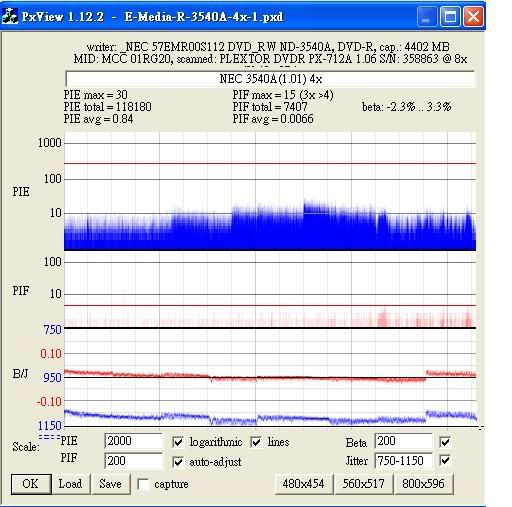This screenshot has width=512, height=507.
Task: Click the PIE graph axis label
Action: [x=21, y=192]
